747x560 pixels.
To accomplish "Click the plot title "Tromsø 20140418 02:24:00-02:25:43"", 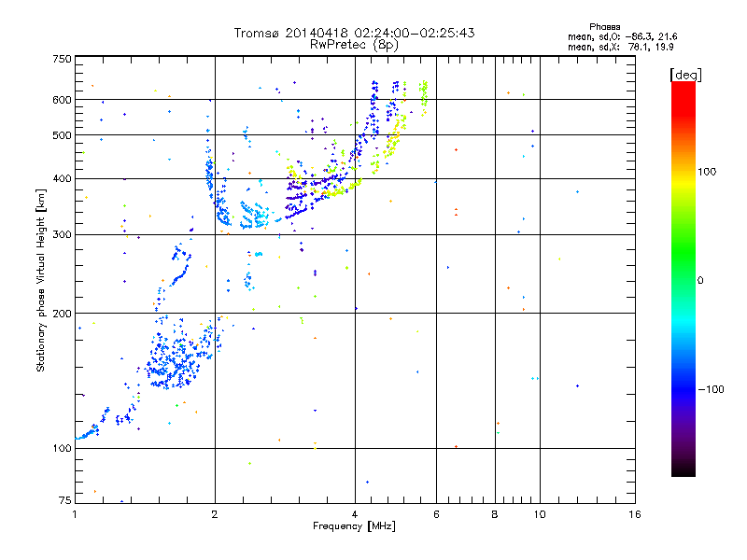I will click(354, 33).
